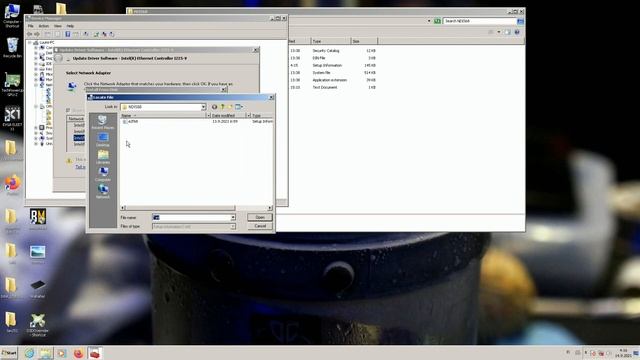This screenshot has width=640, height=360.
Task: Click the Tell me why driver signing link
Action: (x=80, y=167)
